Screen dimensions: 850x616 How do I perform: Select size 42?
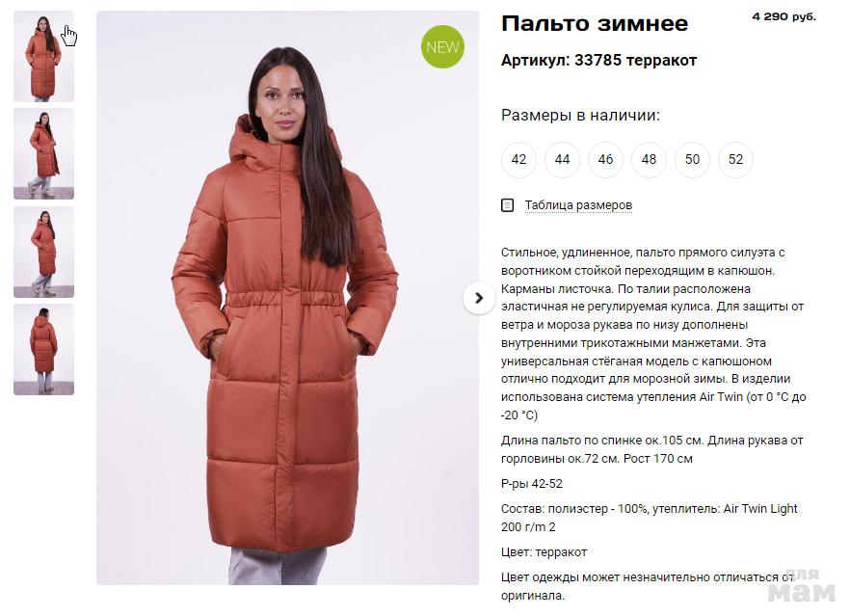[518, 159]
